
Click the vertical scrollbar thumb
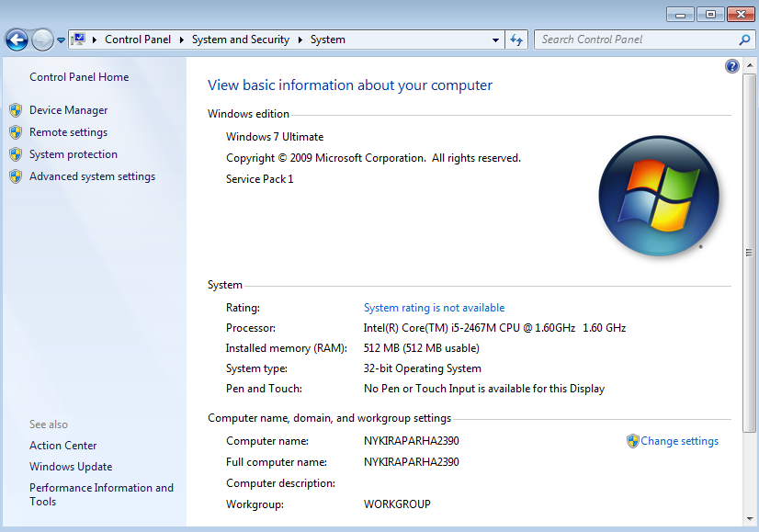[750, 253]
